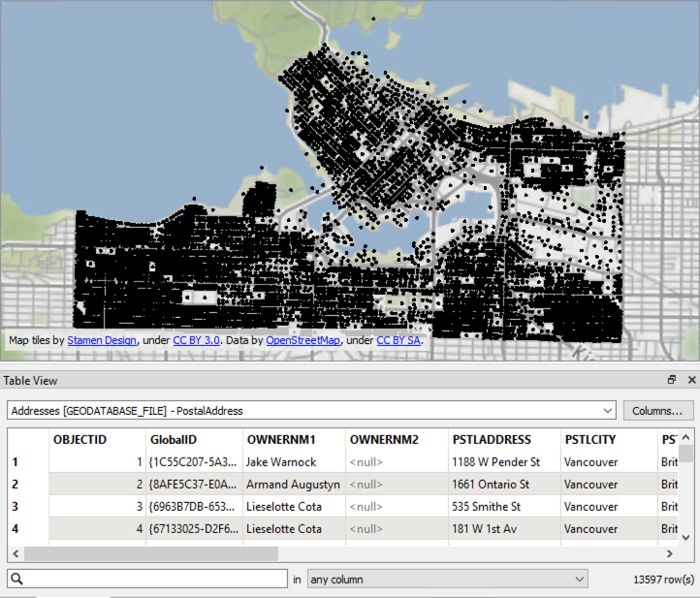Viewport: 700px width, 598px height.
Task: Click the GlobalID cell starting {6963B7DB
Action: (x=194, y=507)
